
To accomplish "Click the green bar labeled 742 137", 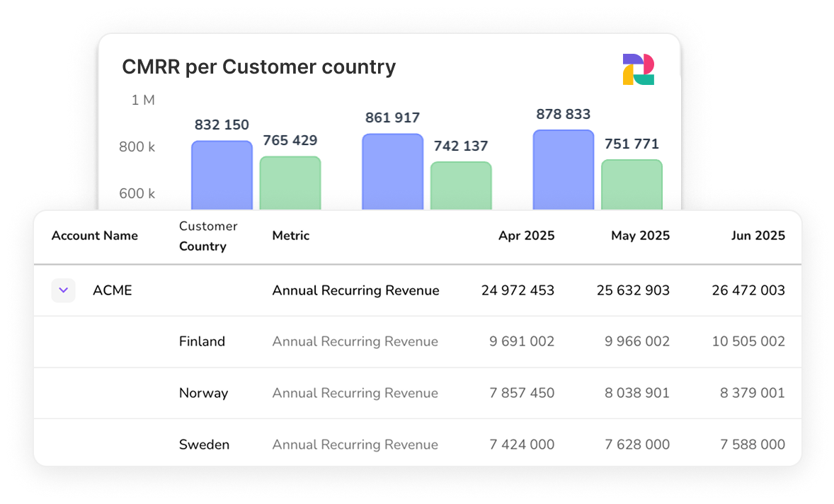I will (461, 185).
